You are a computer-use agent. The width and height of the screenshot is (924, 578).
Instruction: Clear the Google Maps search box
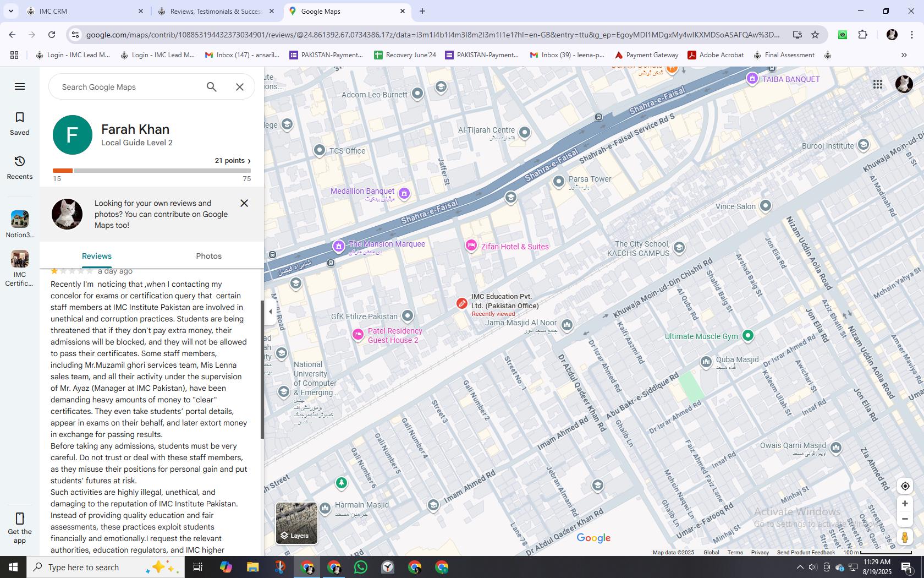pos(240,87)
